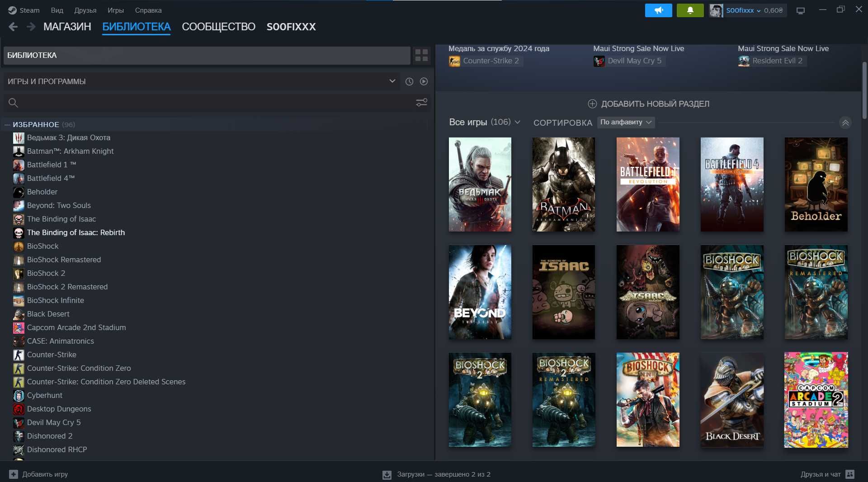Click the Devil May Cry 5 news icon
Image resolution: width=868 pixels, height=482 pixels.
click(599, 61)
